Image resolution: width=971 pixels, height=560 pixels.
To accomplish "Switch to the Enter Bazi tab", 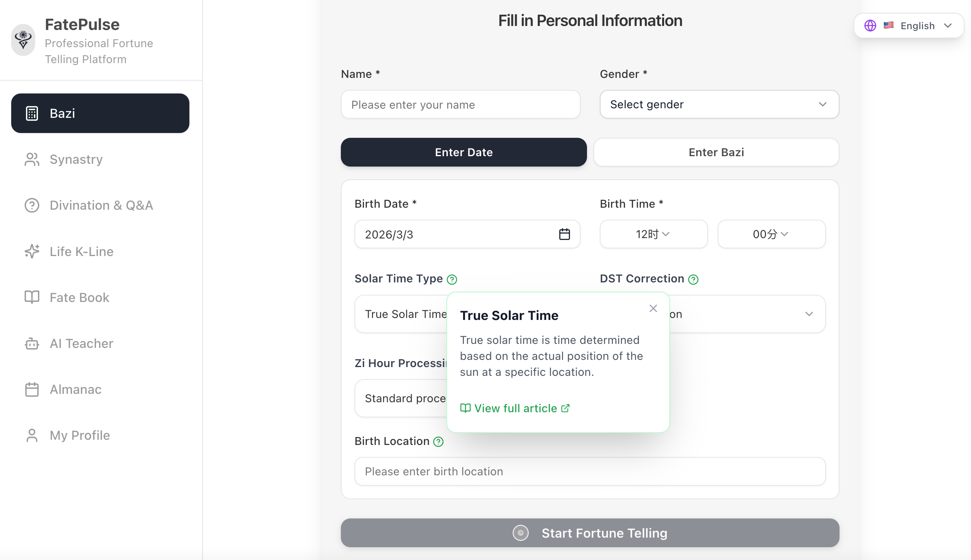I will (716, 152).
